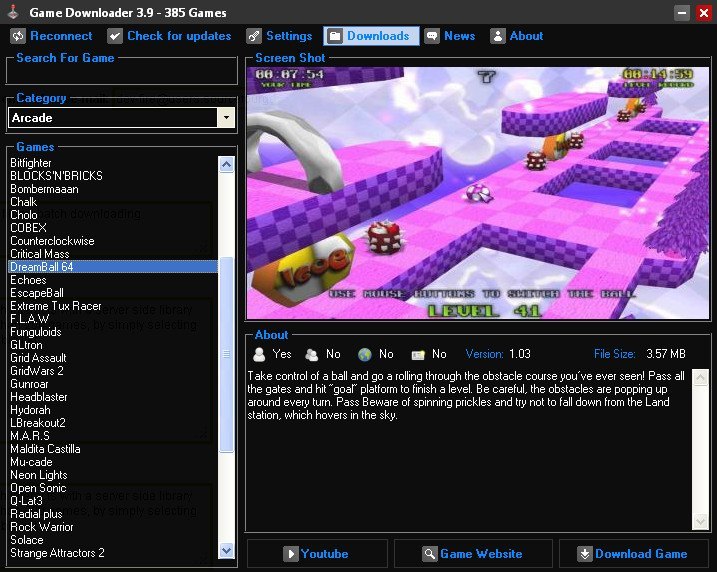Switch to the Downloads tab
The height and width of the screenshot is (572, 717).
pos(371,36)
